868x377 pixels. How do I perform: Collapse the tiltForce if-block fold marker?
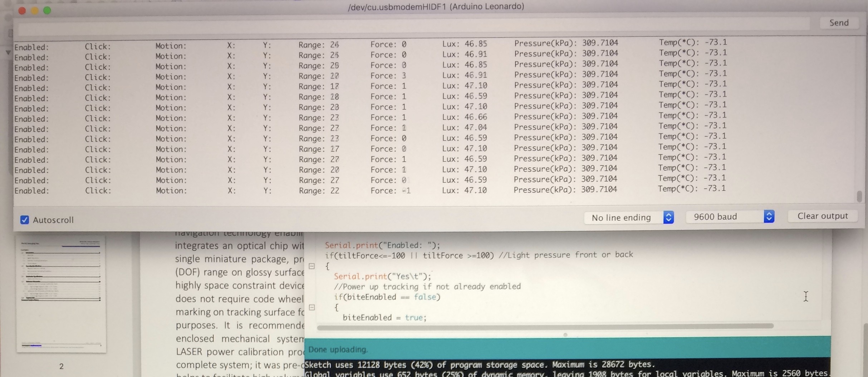[312, 266]
